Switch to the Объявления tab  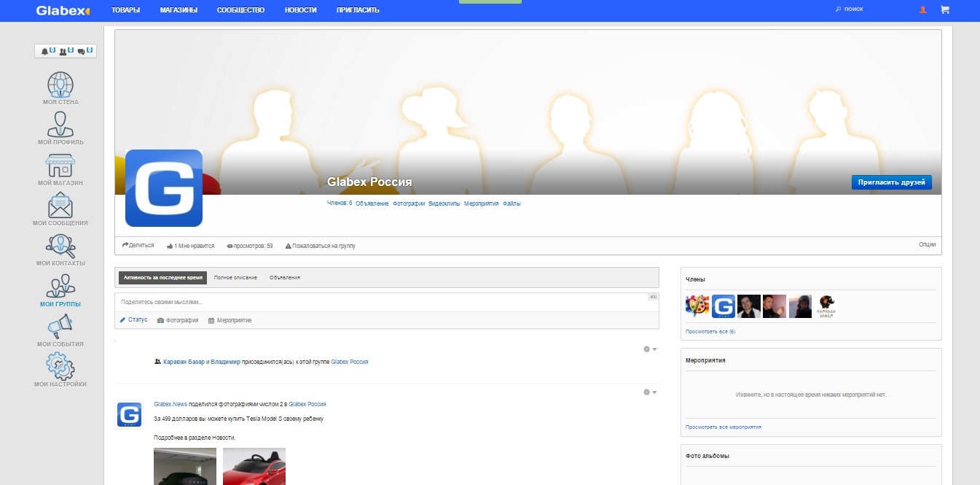coord(284,278)
